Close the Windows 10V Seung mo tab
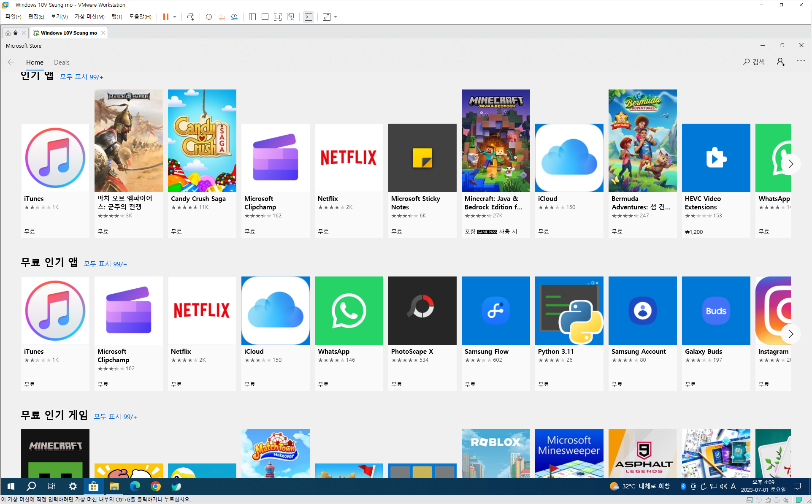This screenshot has height=504, width=812. [x=103, y=33]
